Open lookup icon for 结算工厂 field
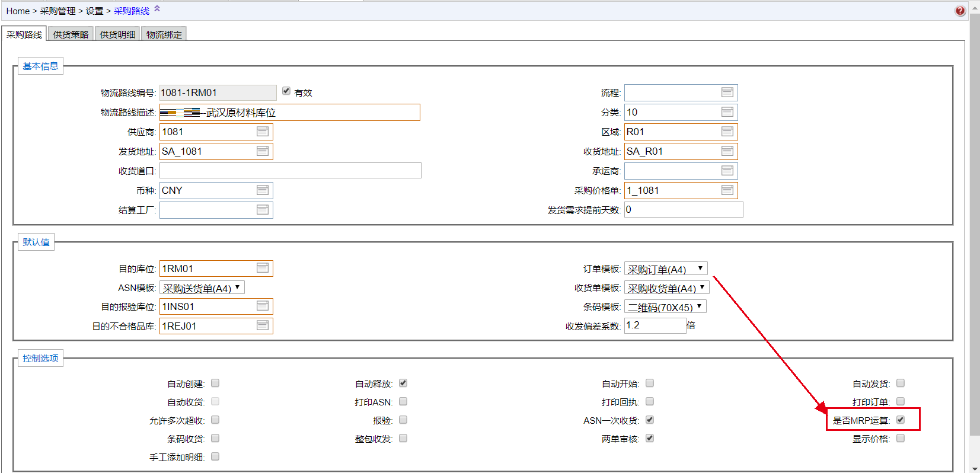 [x=263, y=210]
